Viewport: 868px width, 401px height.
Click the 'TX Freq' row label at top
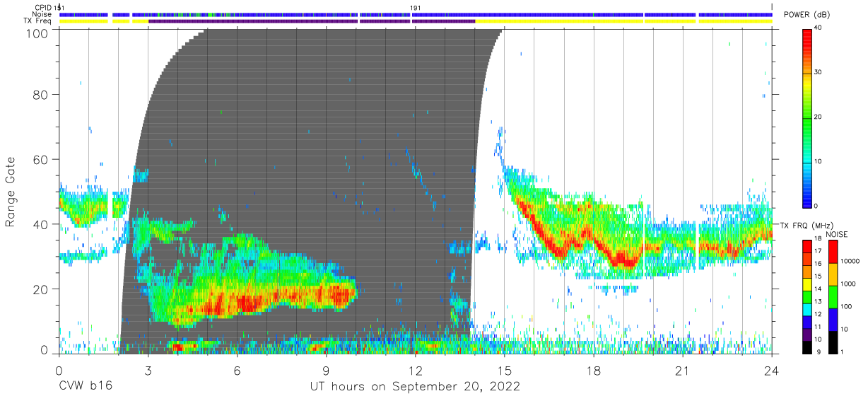[x=37, y=21]
